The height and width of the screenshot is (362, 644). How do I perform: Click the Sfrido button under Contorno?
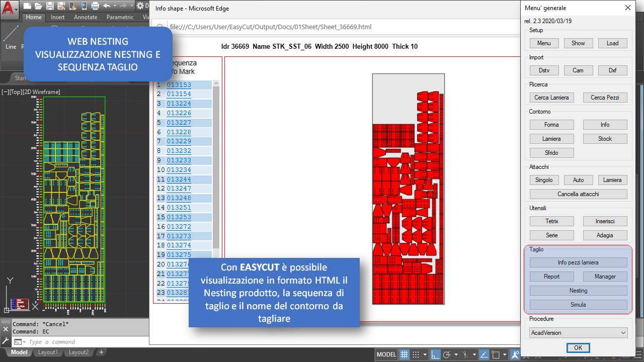pos(551,153)
